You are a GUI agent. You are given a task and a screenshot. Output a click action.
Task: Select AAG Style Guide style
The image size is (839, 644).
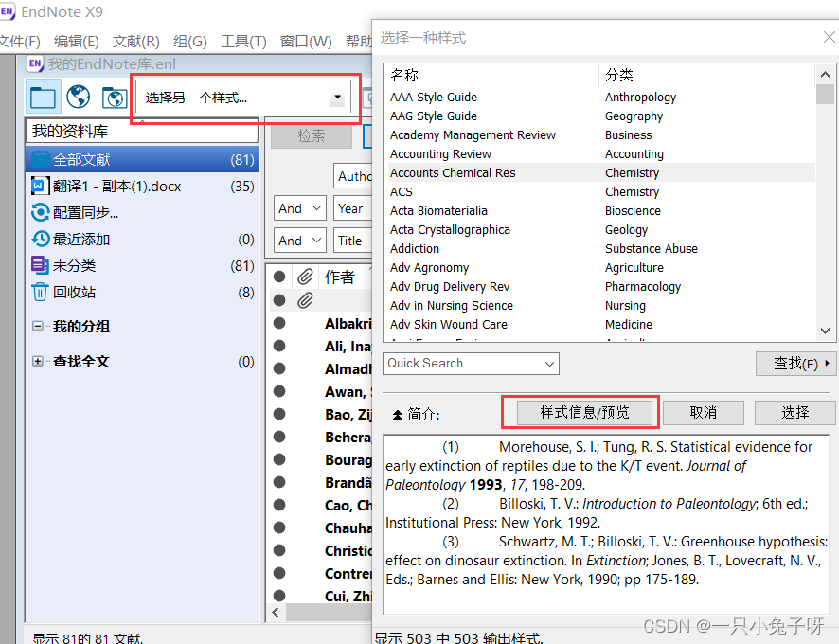point(601,116)
